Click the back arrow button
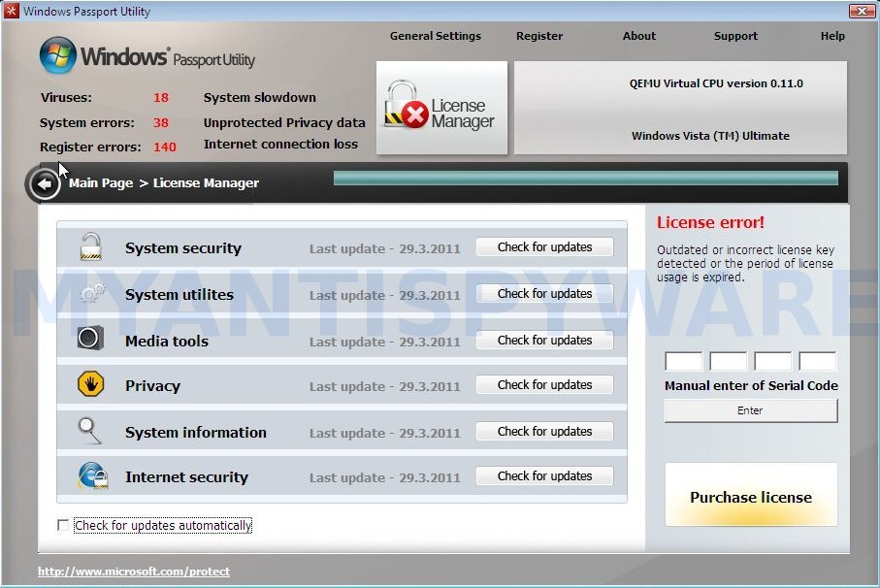 [44, 183]
